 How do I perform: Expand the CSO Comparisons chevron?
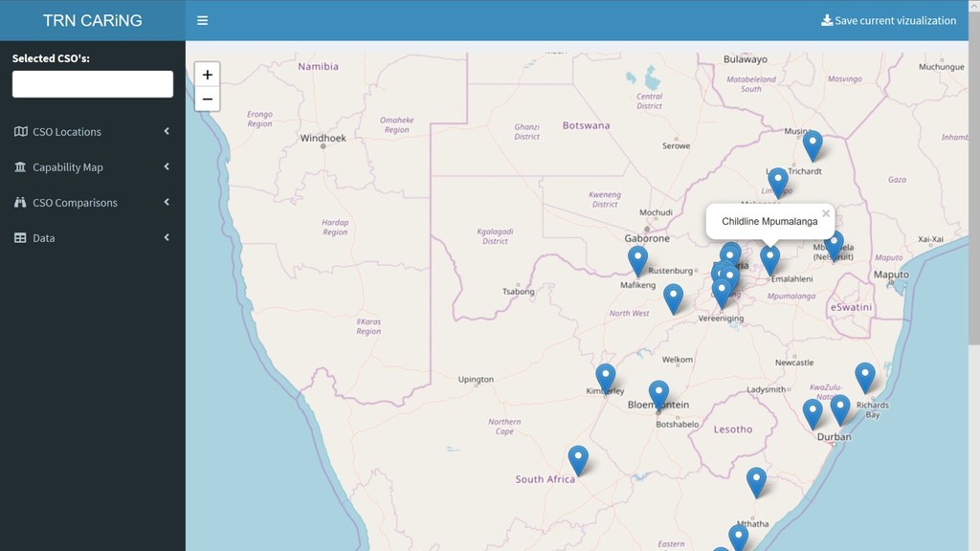click(x=167, y=203)
